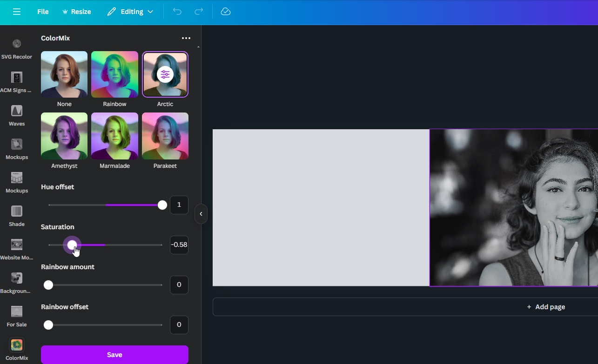Viewport: 598px width, 364px height.
Task: Reset the Rainbow amount slider handle
Action: click(48, 285)
